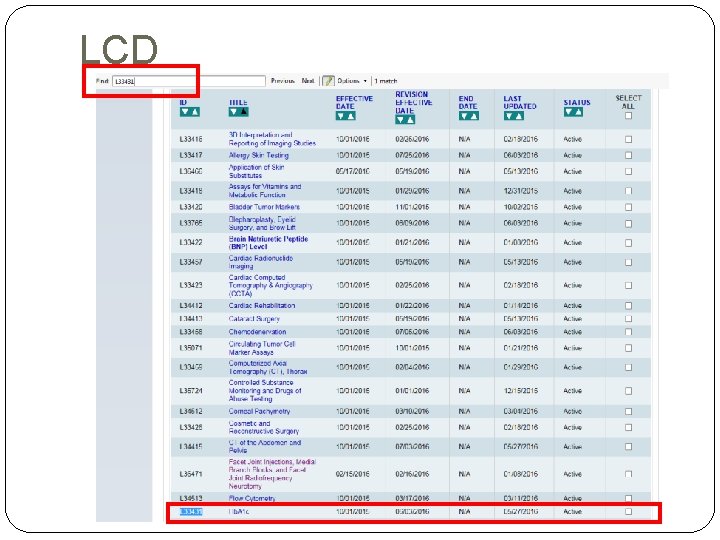720x540 pixels.
Task: Click Next in the find bar
Action: pos(308,81)
